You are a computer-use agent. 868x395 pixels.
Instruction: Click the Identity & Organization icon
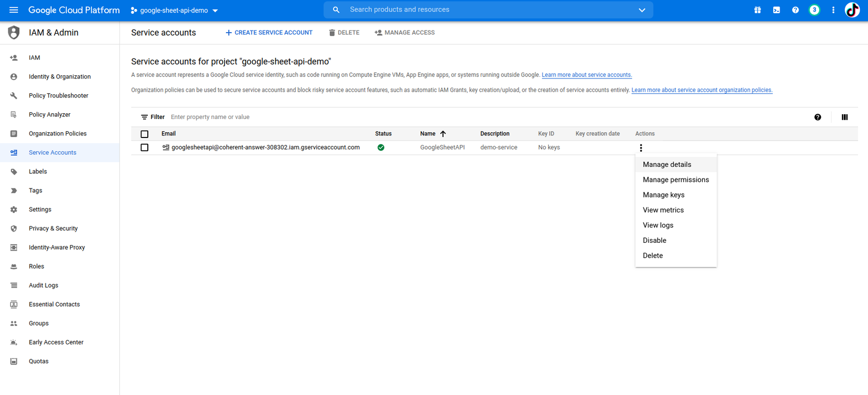click(x=14, y=77)
